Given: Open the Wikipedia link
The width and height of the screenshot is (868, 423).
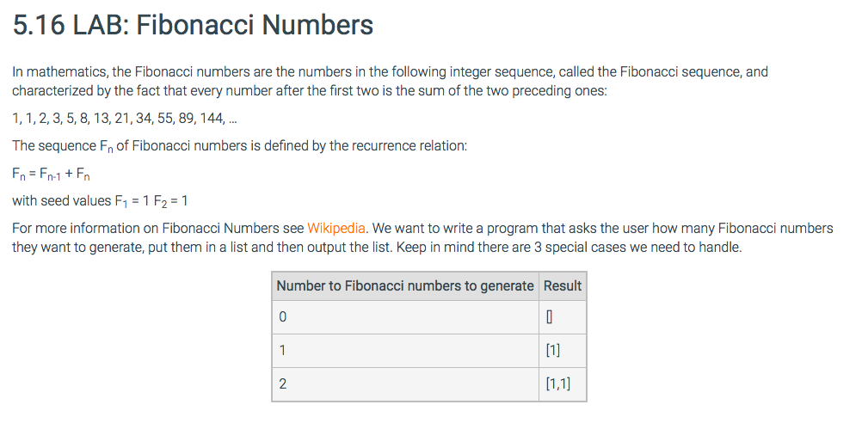Looking at the screenshot, I should [x=336, y=229].
